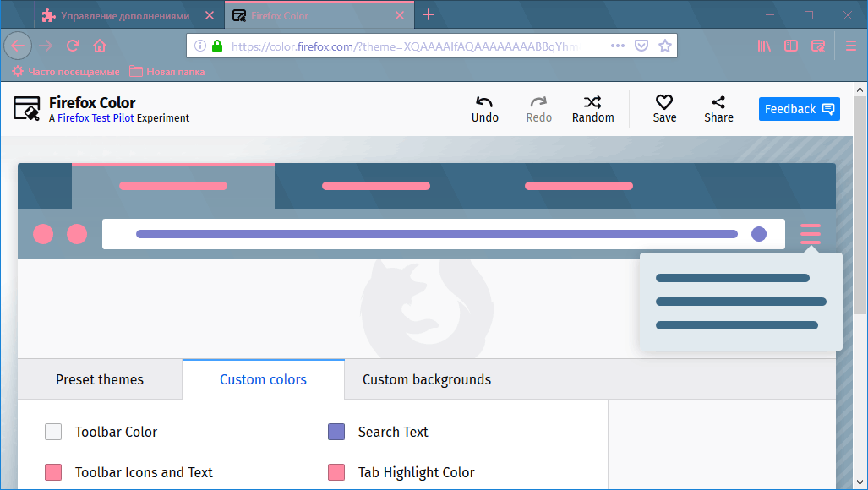Toggle the sidebar view icon
The height and width of the screenshot is (490, 868).
pyautogui.click(x=791, y=46)
